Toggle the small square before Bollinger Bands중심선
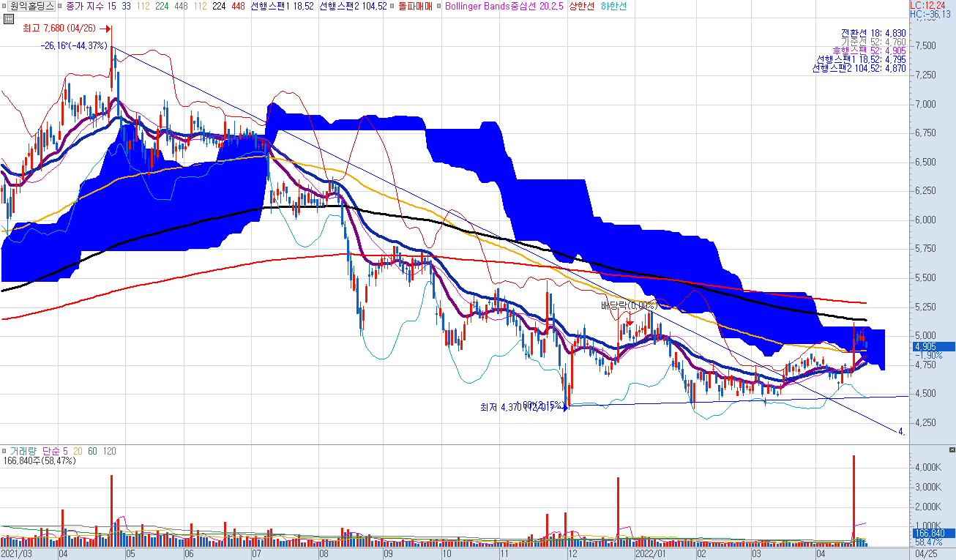The image size is (956, 560). click(440, 6)
